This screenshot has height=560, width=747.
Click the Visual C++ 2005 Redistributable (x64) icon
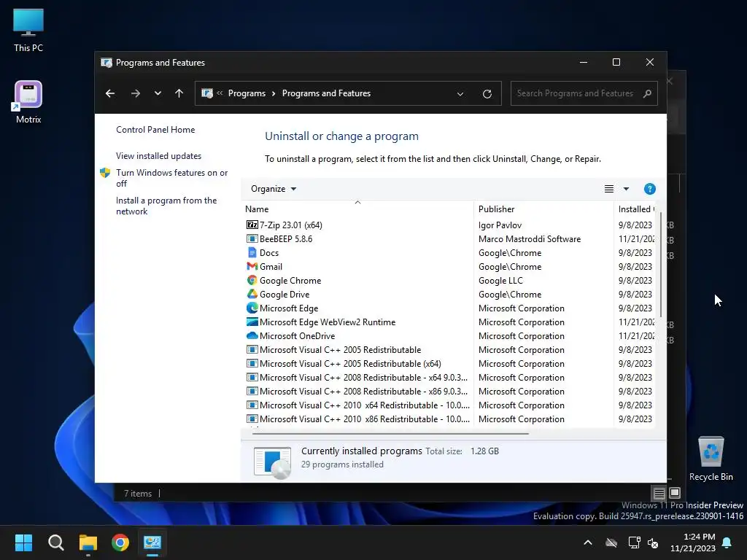tap(252, 363)
